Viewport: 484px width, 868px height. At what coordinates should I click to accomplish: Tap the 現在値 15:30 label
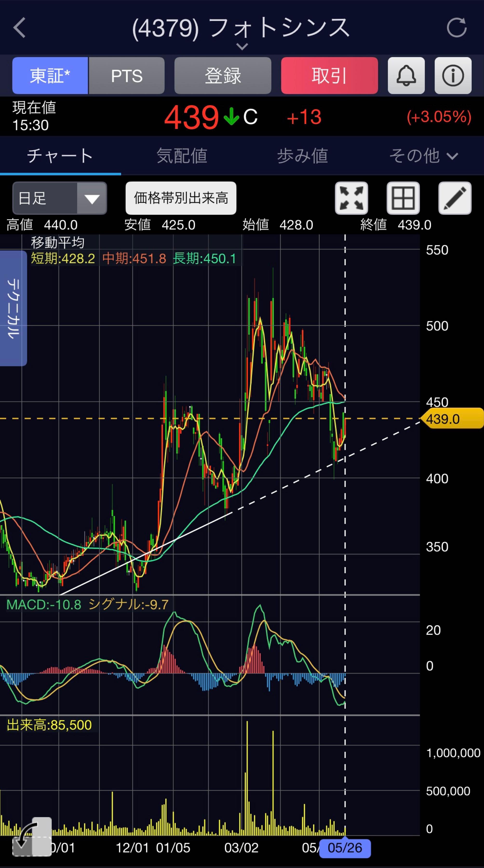[34, 116]
